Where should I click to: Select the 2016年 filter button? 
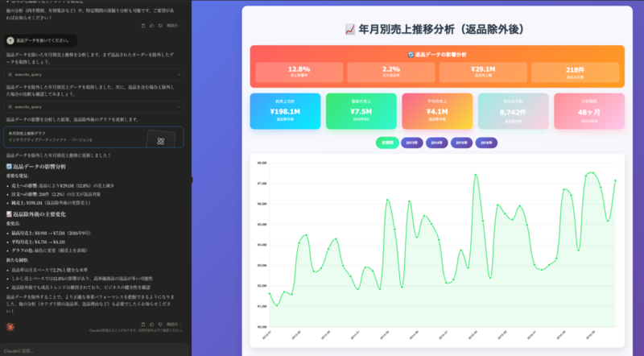click(x=486, y=143)
